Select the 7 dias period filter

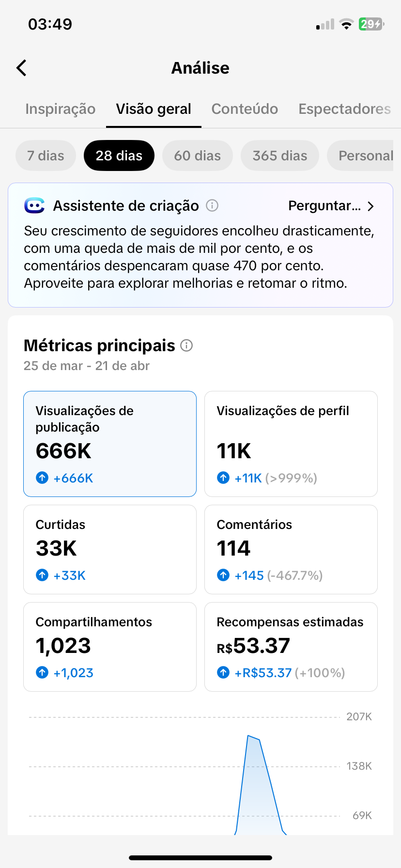click(46, 155)
